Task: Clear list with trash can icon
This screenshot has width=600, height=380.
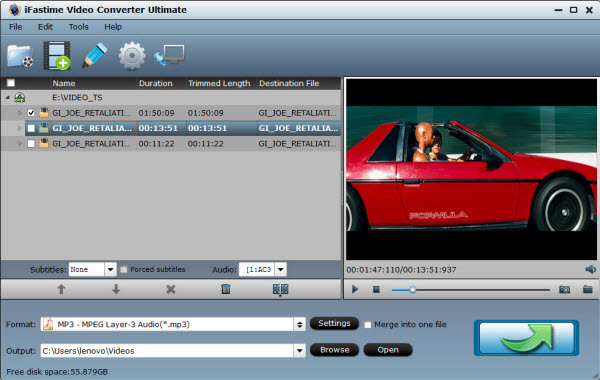Action: [x=226, y=289]
